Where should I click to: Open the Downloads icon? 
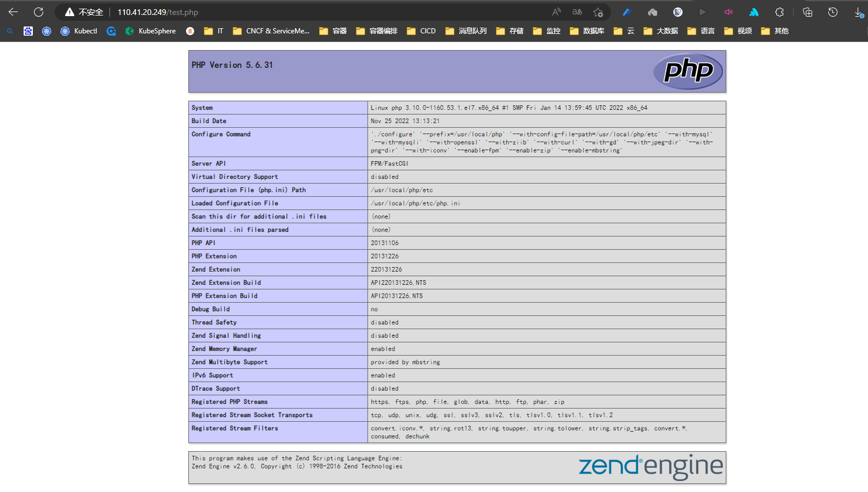pos(859,12)
